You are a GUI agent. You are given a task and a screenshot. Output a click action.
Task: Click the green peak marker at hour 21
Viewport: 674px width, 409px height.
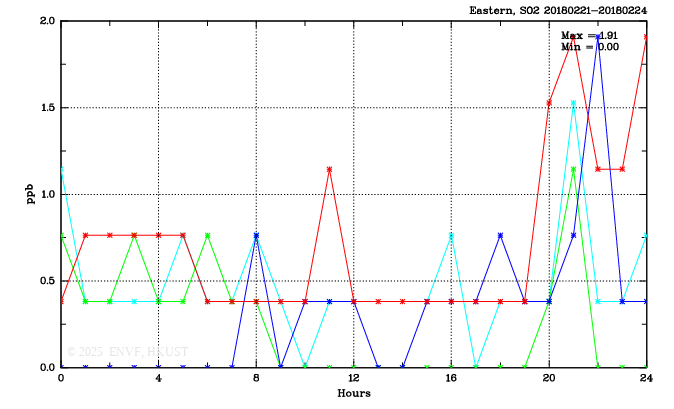[x=573, y=169]
